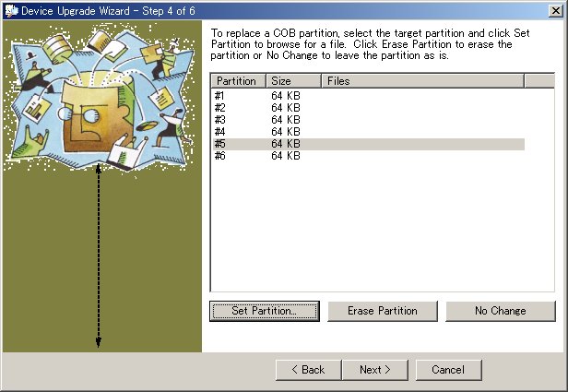
Task: Choose the No Change button
Action: [501, 311]
